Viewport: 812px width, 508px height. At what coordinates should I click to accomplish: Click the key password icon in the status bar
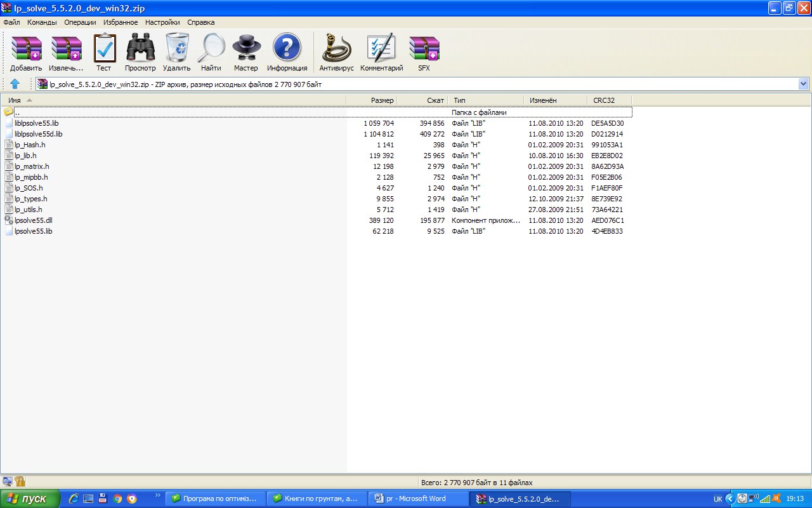coord(20,482)
